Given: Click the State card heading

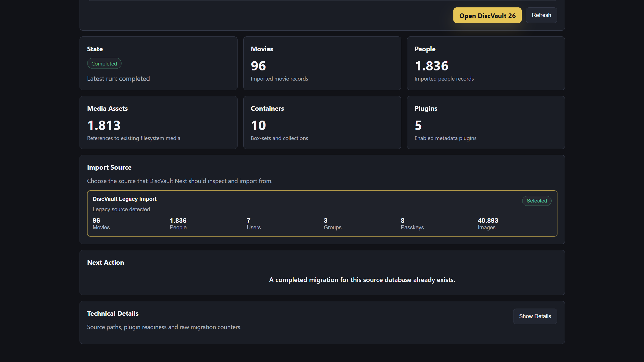Looking at the screenshot, I should [x=95, y=49].
